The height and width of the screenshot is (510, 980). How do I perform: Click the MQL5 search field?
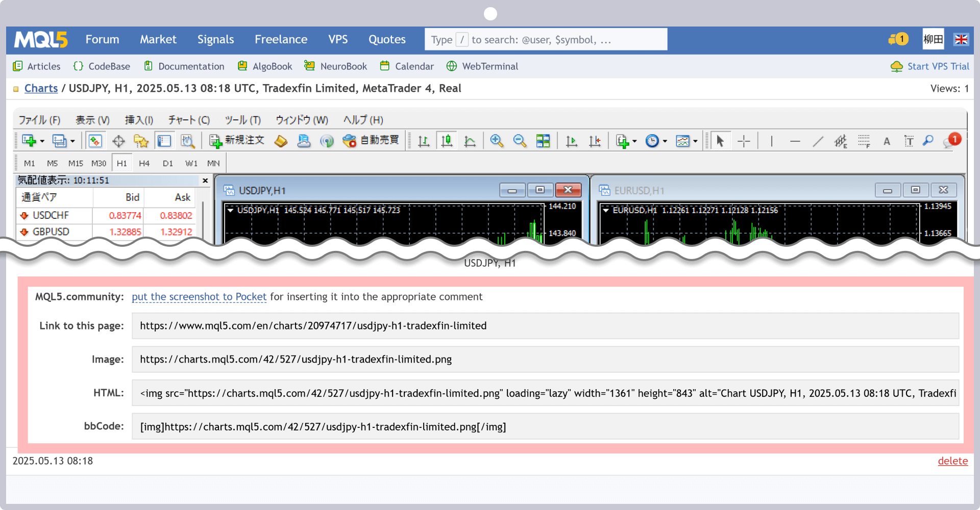[546, 39]
